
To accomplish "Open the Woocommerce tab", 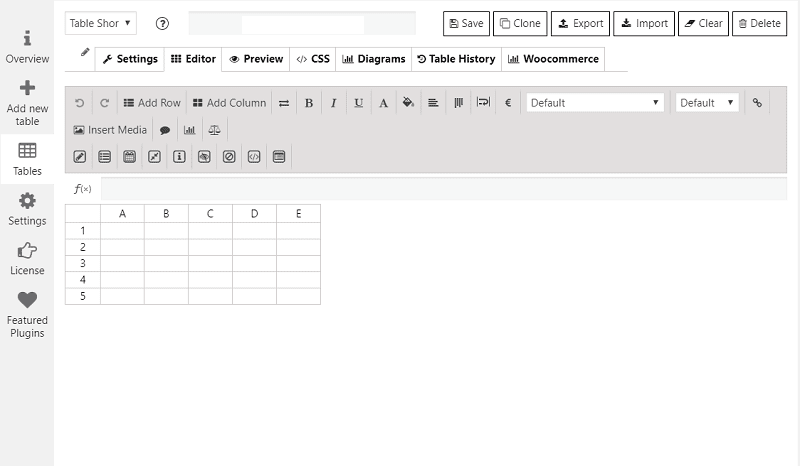I will pos(553,59).
